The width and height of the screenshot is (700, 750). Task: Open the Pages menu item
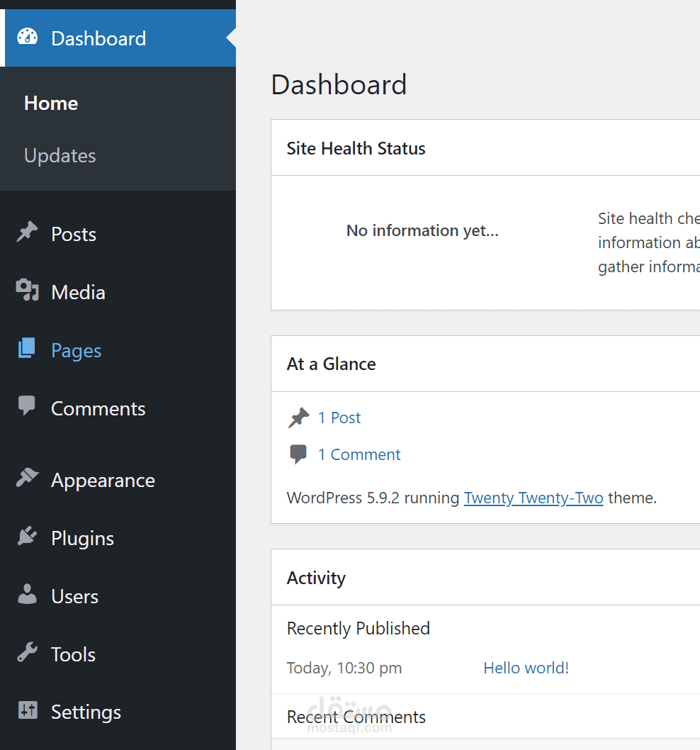click(x=77, y=351)
